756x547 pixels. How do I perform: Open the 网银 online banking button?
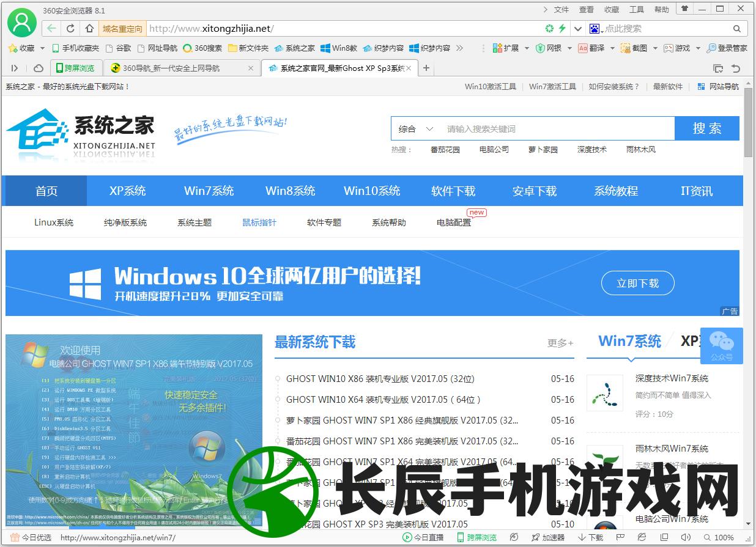[549, 48]
